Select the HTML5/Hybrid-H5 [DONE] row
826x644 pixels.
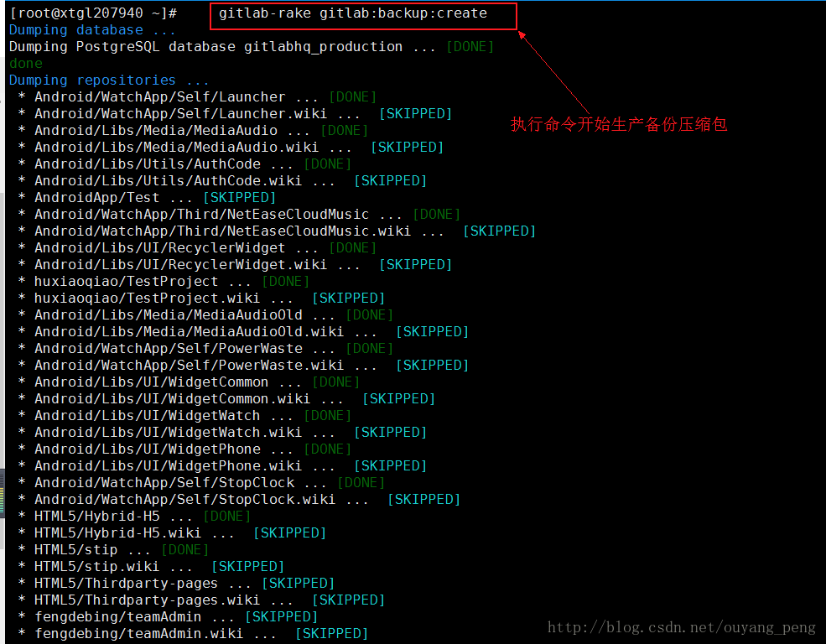tap(134, 517)
